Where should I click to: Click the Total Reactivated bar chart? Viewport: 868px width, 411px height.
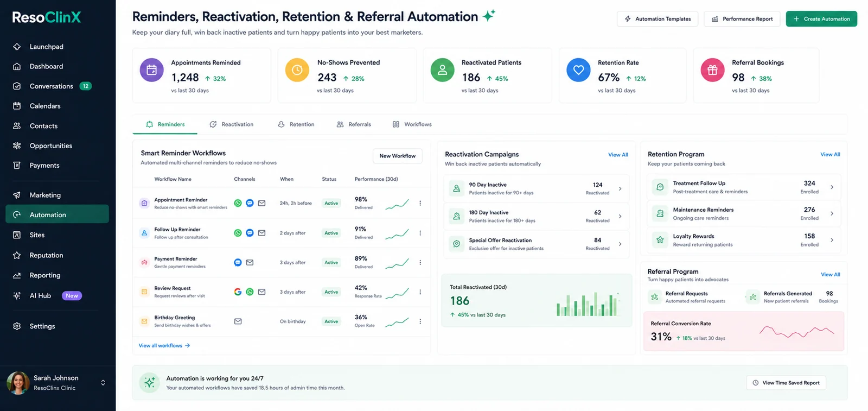(588, 304)
